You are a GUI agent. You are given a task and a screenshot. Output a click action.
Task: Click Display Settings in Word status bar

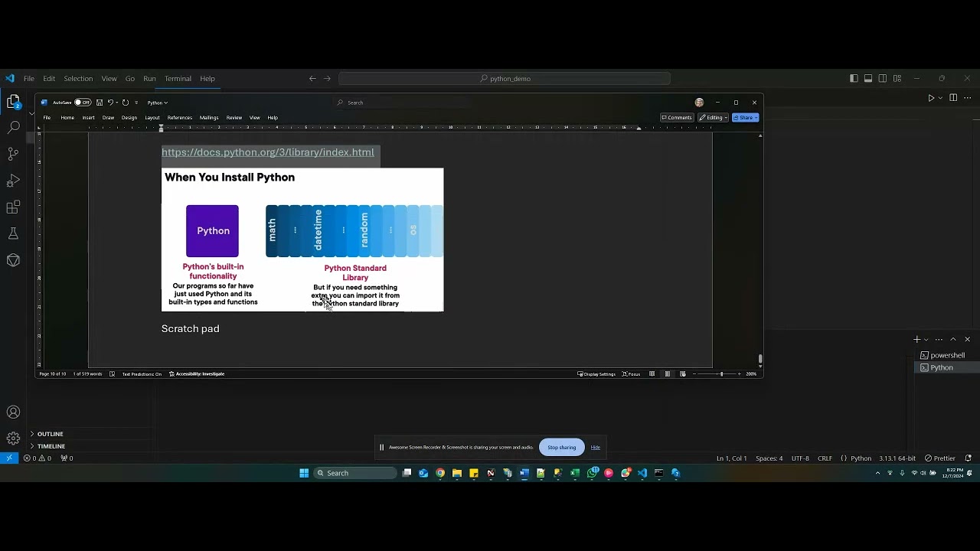tap(596, 374)
